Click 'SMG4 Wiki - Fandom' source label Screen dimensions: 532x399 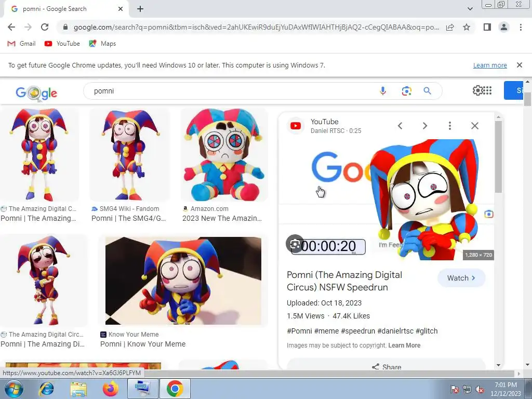coord(129,209)
